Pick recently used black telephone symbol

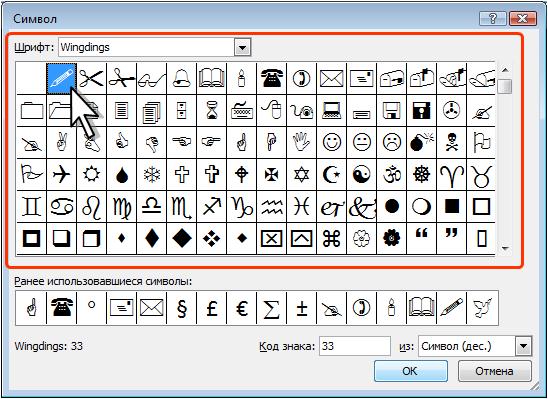point(62,308)
